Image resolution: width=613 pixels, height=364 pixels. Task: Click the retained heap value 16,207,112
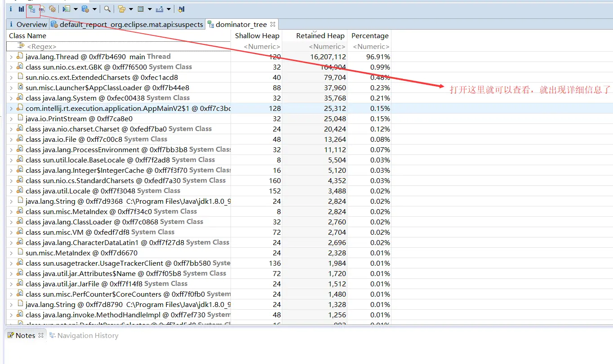(328, 57)
